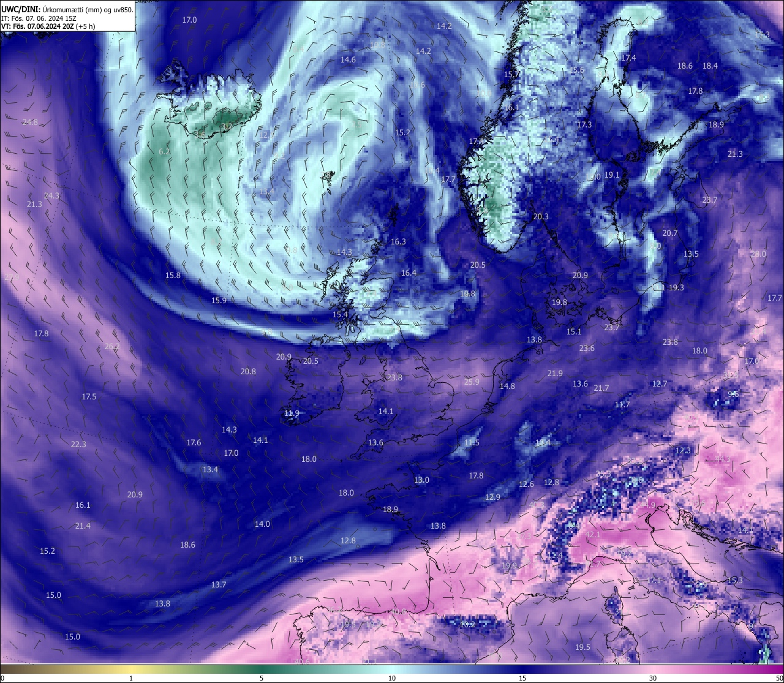
Task: Click the 19.1 value on the map
Action: click(612, 175)
